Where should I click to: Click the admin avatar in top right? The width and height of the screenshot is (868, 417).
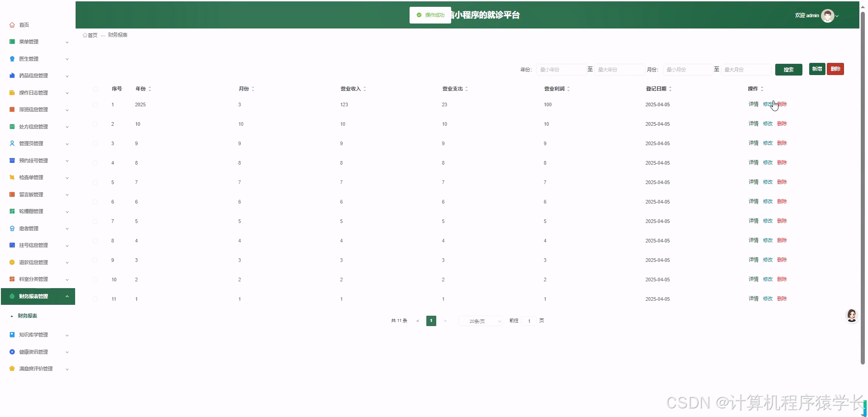click(827, 15)
